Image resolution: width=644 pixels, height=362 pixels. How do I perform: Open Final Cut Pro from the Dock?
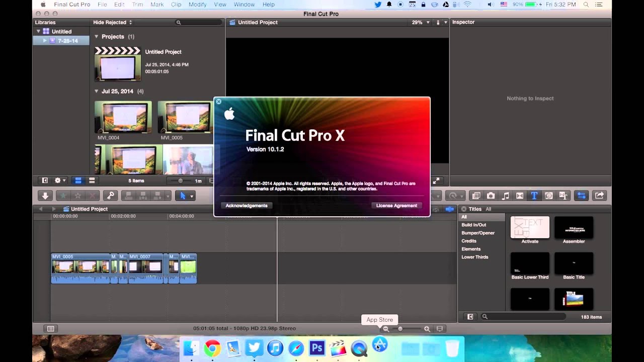point(338,347)
